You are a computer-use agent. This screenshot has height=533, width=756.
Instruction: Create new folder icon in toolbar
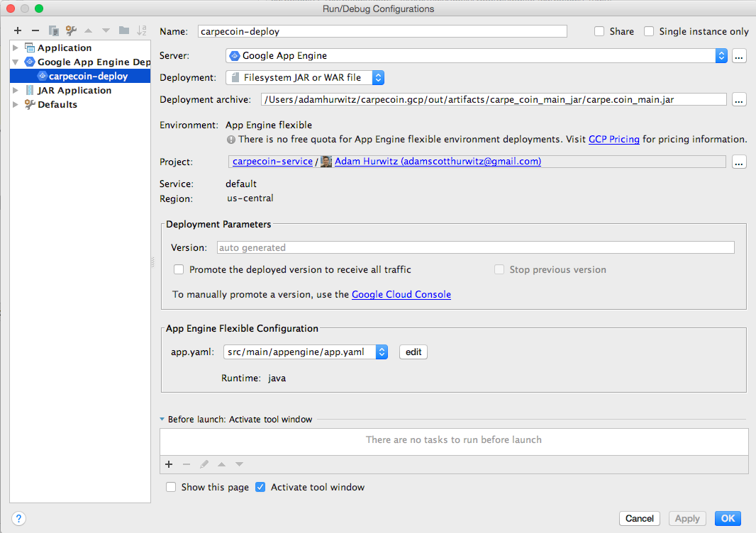124,30
